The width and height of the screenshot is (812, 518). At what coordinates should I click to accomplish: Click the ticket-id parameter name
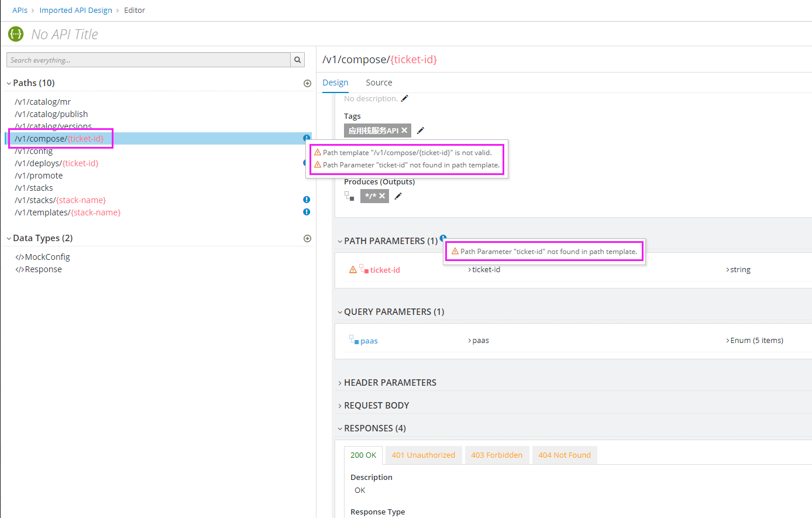click(x=385, y=270)
